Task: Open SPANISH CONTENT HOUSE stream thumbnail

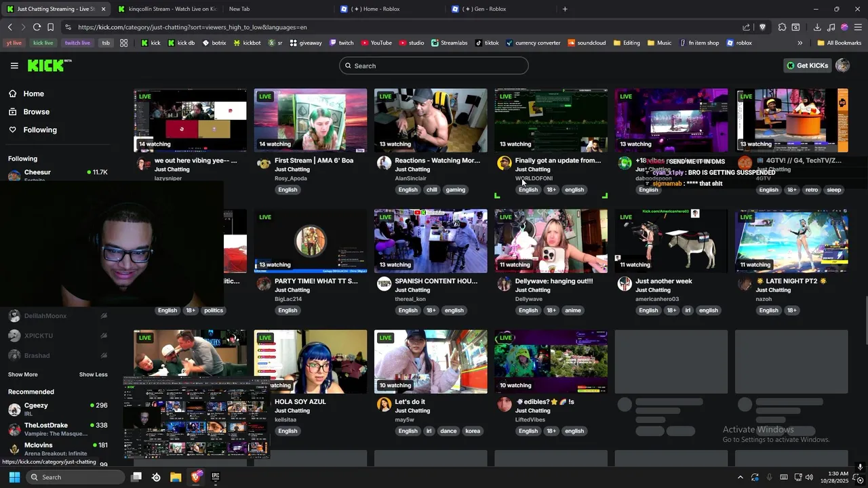Action: [x=431, y=241]
